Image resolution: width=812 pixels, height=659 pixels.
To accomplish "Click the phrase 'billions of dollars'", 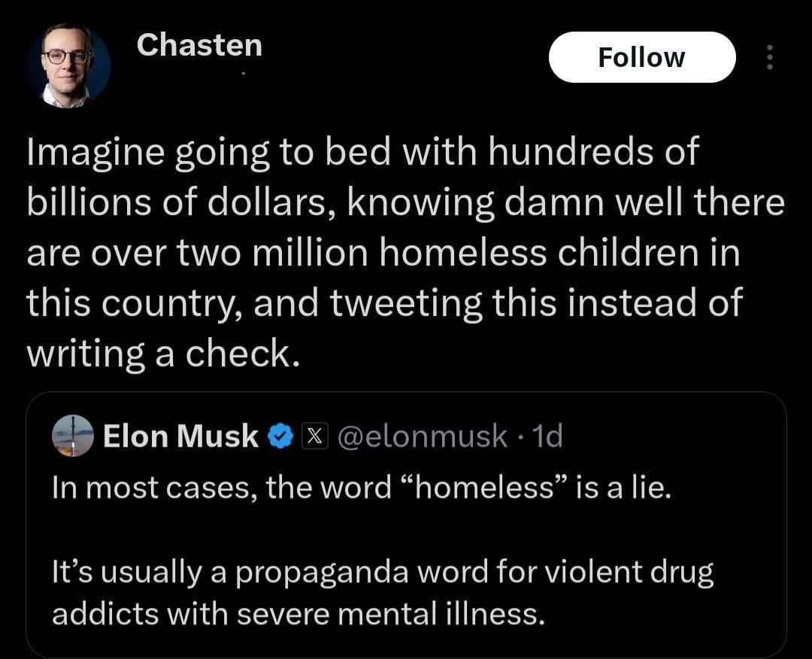I will (x=174, y=203).
